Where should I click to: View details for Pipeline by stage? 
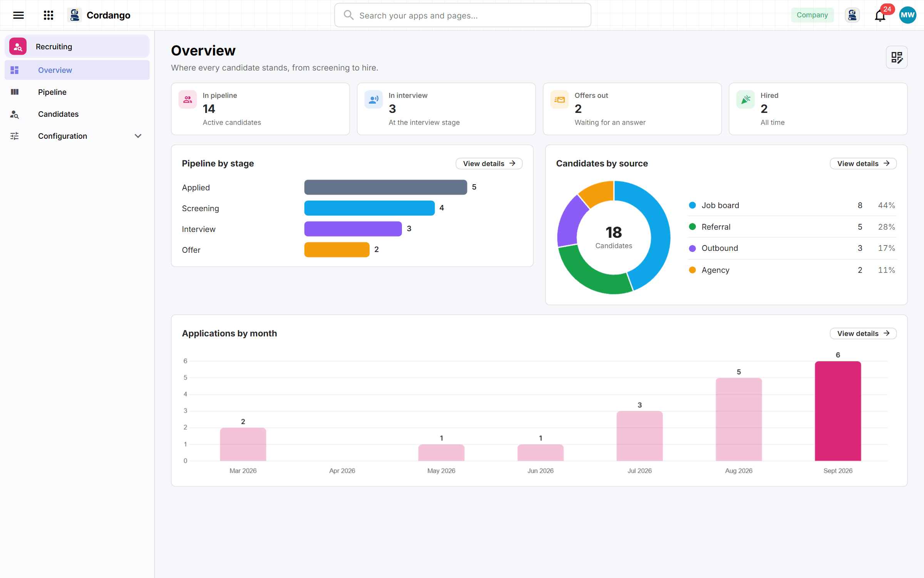click(489, 163)
